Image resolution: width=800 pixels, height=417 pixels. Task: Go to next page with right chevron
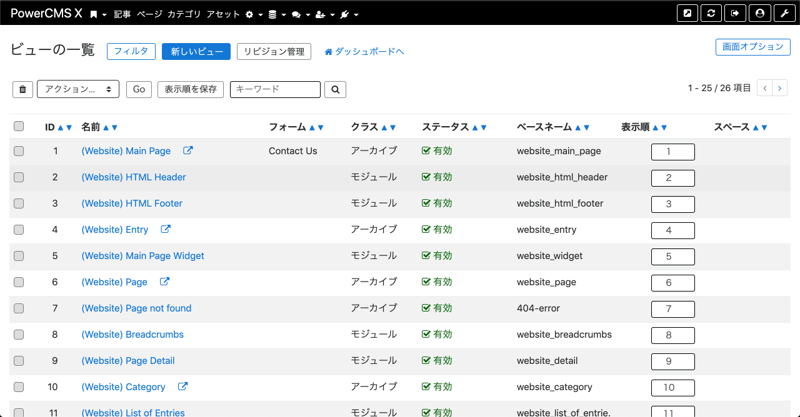(x=780, y=89)
